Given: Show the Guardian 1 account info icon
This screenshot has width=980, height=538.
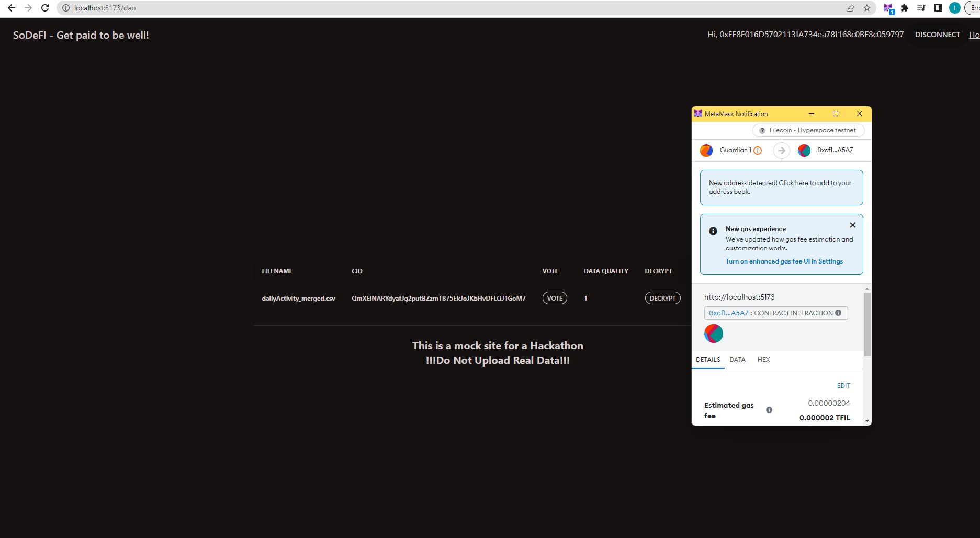Looking at the screenshot, I should pos(757,151).
